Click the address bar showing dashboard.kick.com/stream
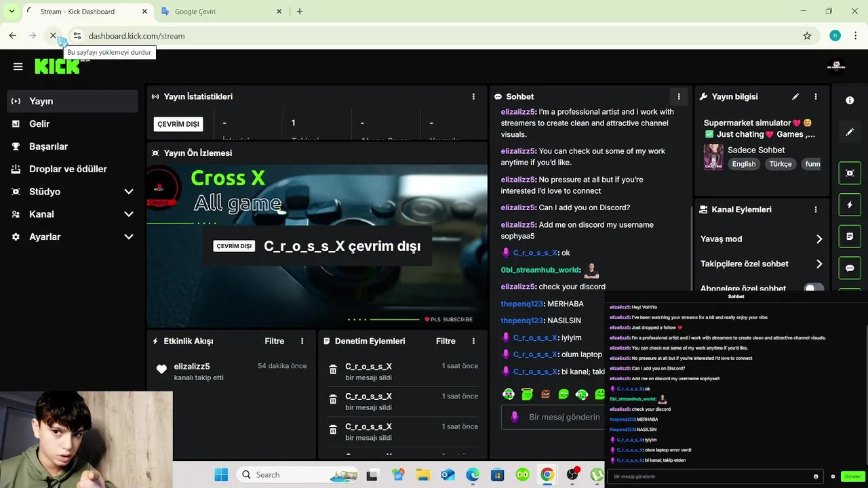 tap(136, 36)
